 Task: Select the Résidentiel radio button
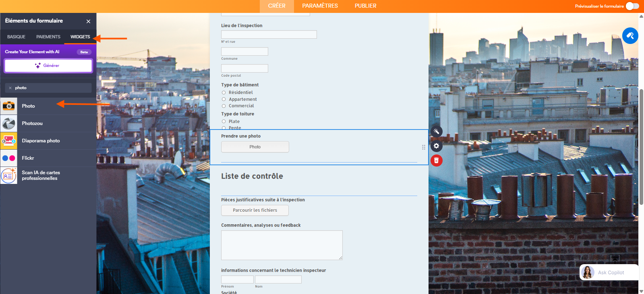coord(224,93)
